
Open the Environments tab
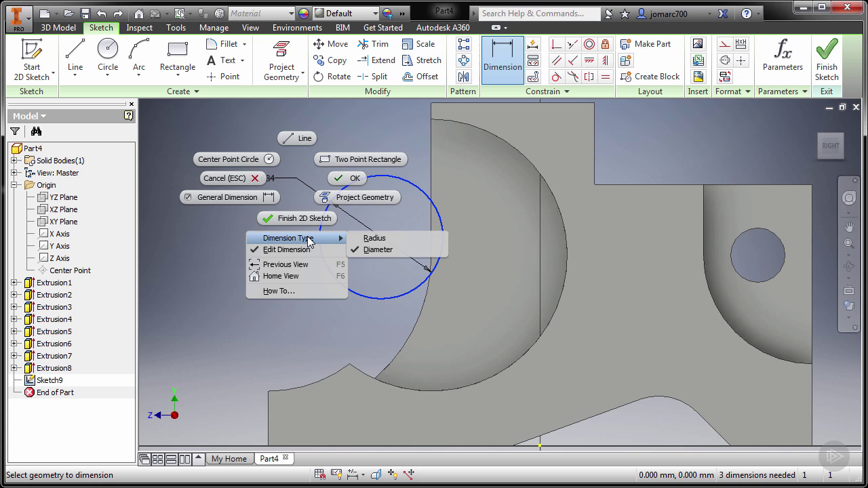pyautogui.click(x=297, y=28)
